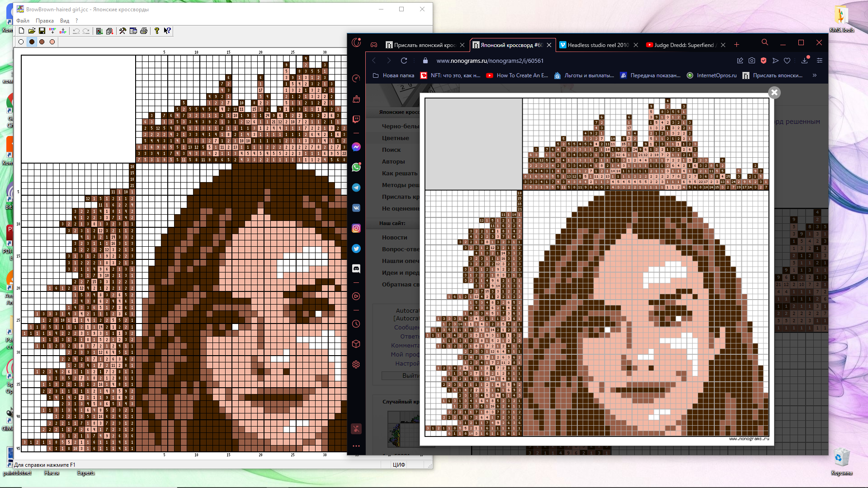Pick the light pink skin color swatch
Image resolution: width=868 pixels, height=488 pixels.
(52, 42)
